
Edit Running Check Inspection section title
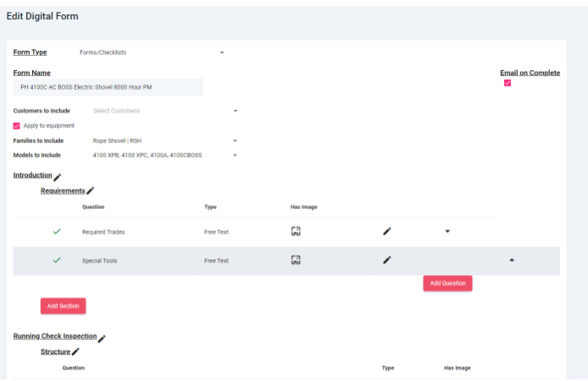coord(103,338)
